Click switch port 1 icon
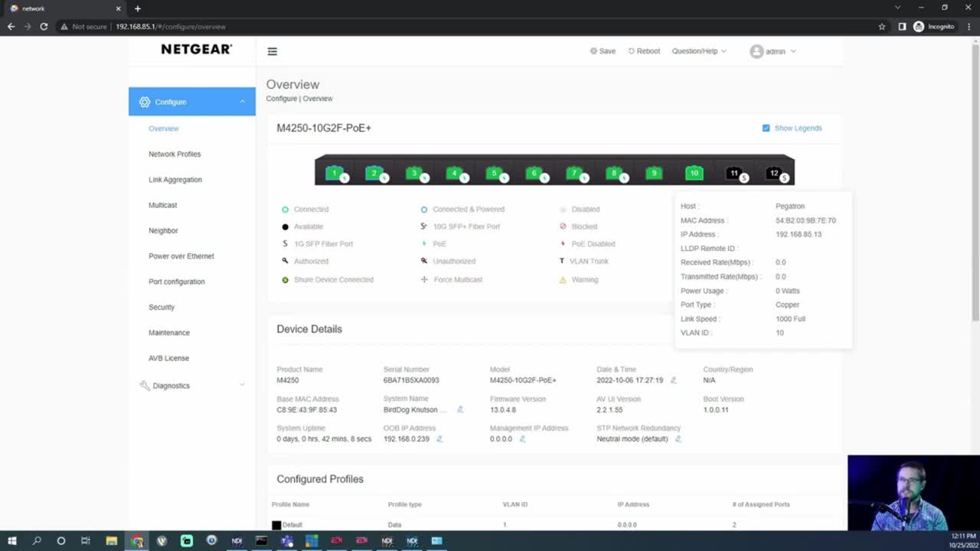This screenshot has width=980, height=551. coord(334,173)
